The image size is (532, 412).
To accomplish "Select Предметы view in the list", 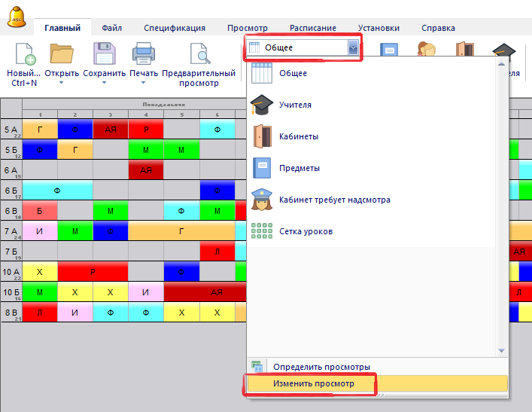I will click(x=299, y=168).
